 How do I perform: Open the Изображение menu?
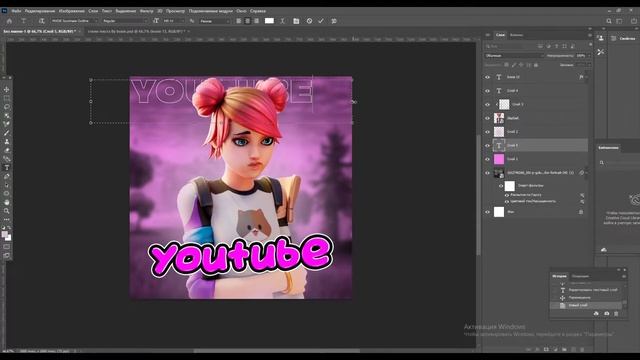(x=71, y=11)
